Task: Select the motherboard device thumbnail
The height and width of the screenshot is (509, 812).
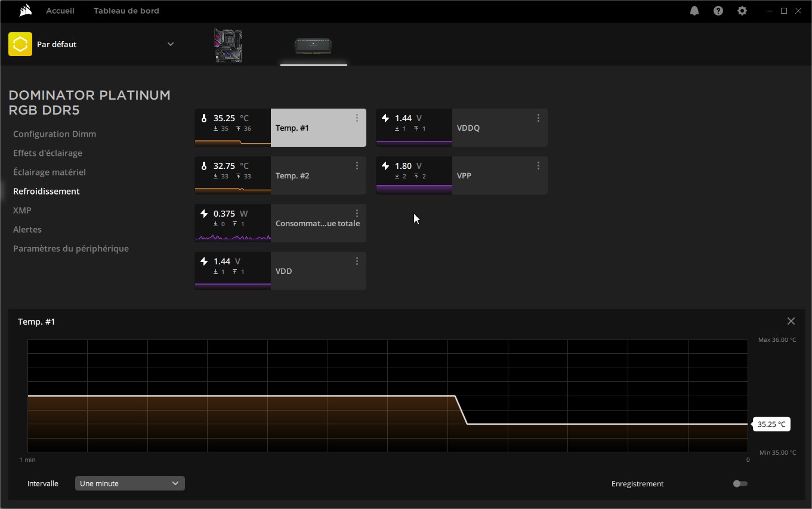Action: 229,46
